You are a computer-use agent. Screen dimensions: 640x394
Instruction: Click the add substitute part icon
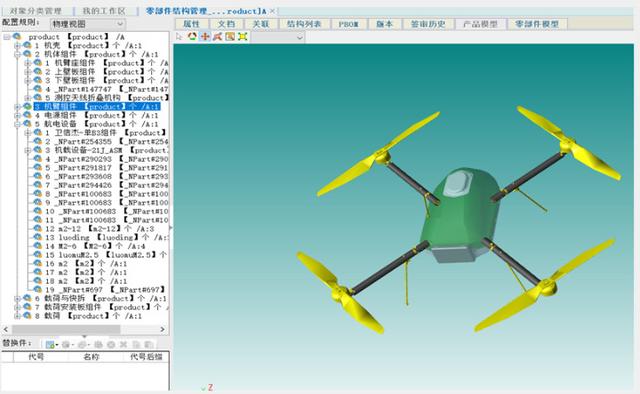click(51, 344)
